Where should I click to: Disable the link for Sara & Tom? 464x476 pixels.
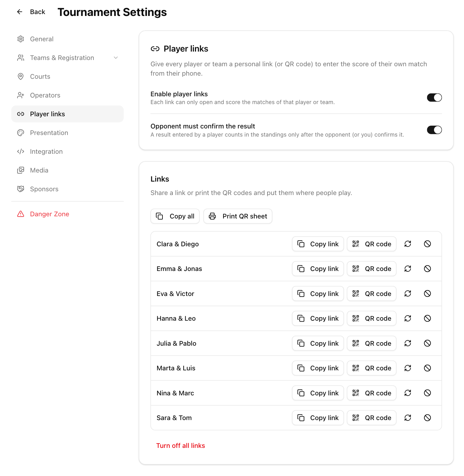coord(427,418)
